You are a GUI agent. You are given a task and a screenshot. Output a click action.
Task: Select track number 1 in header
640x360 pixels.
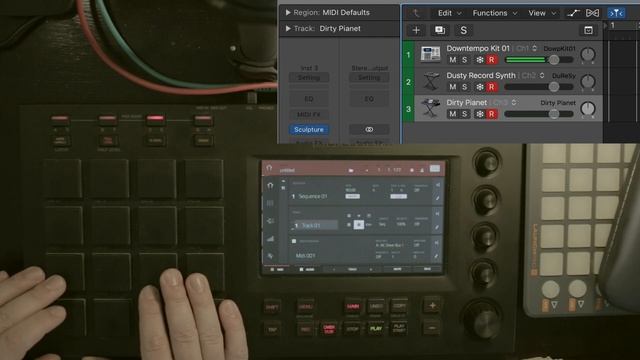(x=408, y=54)
